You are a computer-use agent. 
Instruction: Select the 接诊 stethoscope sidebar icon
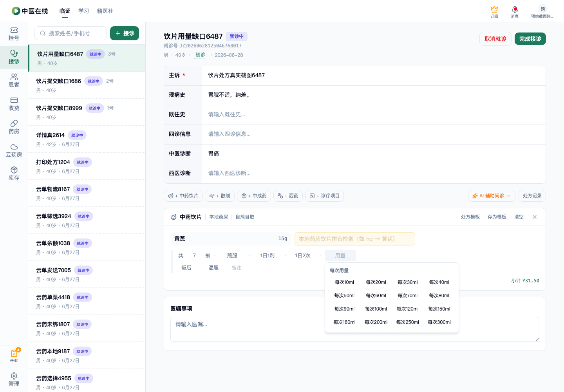coord(14,58)
